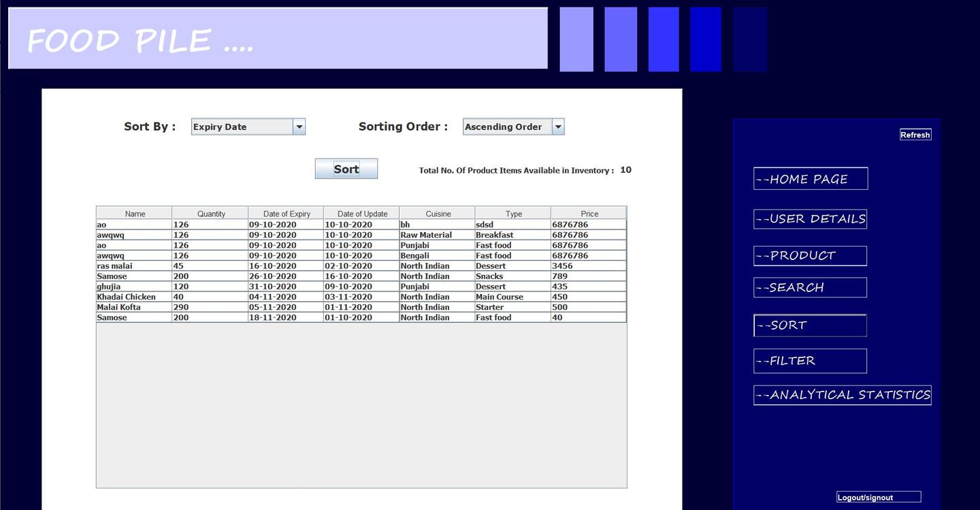Click quantity cell 290
Screen dimensions: 980x510
point(210,306)
